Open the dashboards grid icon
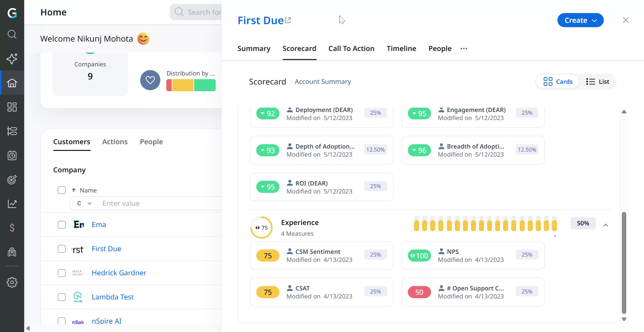644x332 pixels. pyautogui.click(x=12, y=107)
